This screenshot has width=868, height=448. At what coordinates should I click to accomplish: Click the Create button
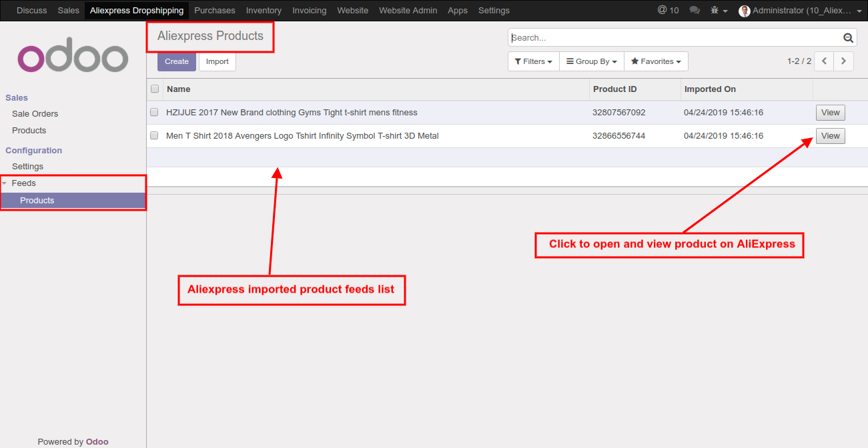[177, 61]
